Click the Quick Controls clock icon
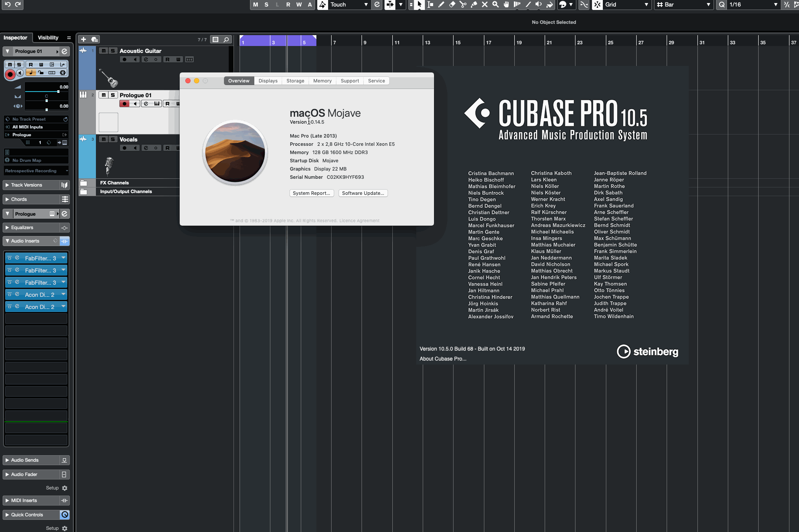The image size is (799, 532). 65,515
